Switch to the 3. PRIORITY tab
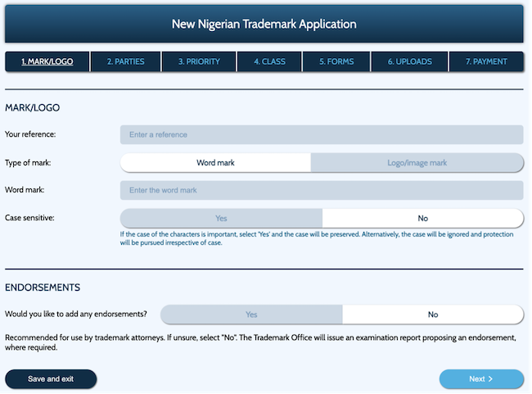This screenshot has height=394, width=532. [x=197, y=61]
